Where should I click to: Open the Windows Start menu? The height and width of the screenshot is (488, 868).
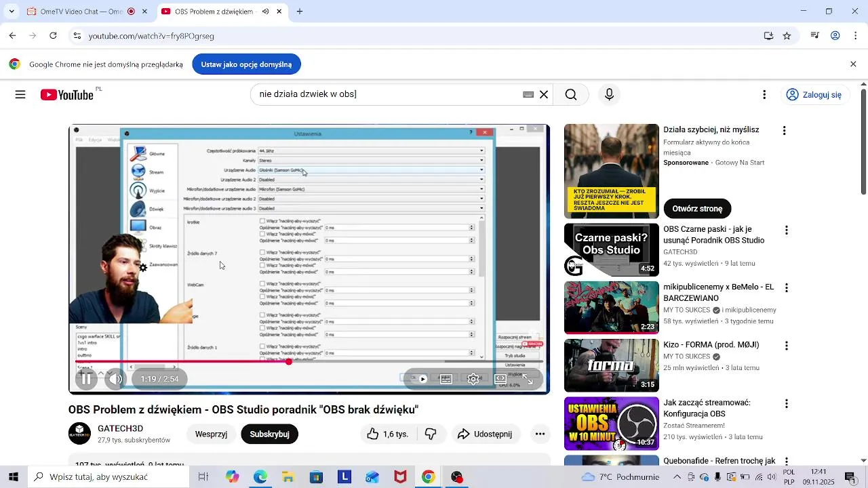tap(14, 477)
